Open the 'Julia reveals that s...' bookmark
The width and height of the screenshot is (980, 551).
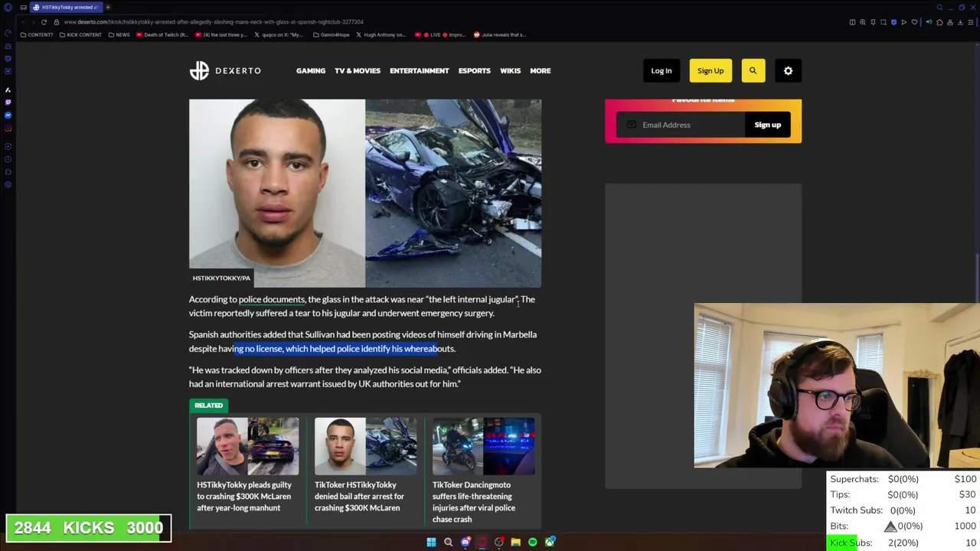[x=500, y=34]
